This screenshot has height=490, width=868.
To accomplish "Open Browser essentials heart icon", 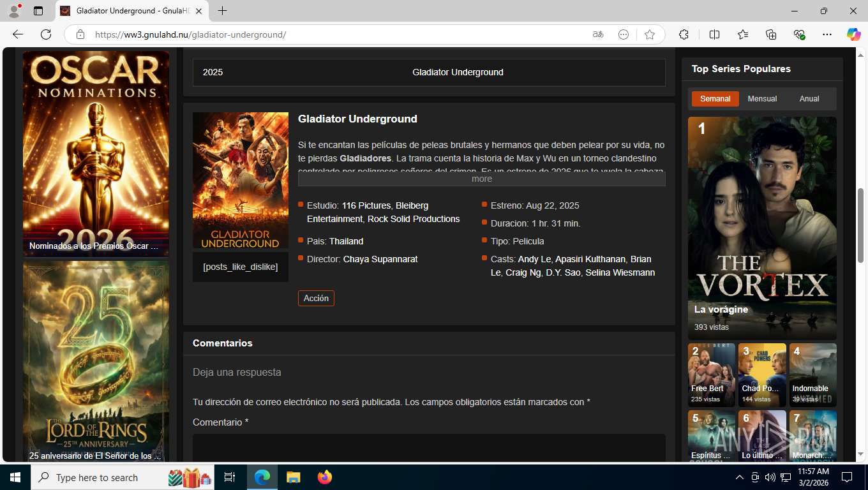I will point(799,34).
